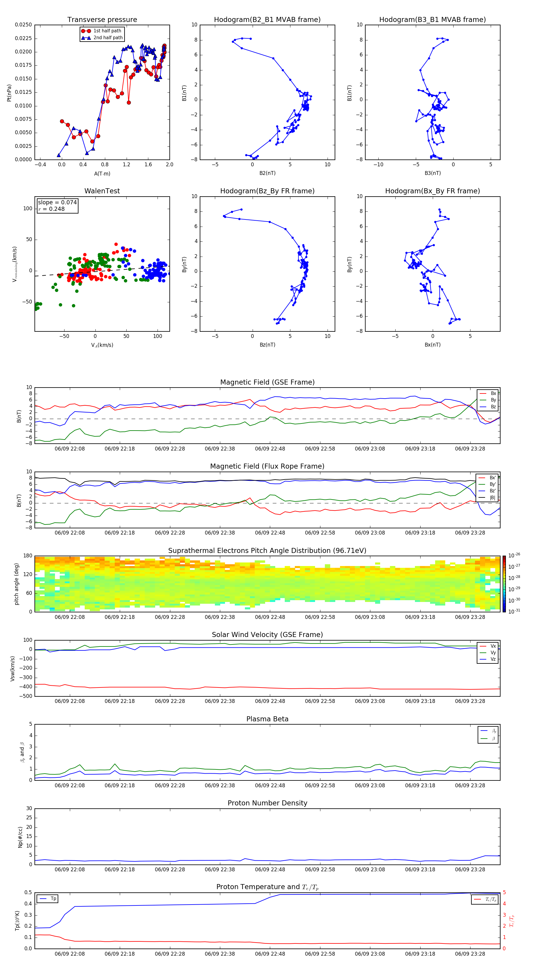Viewport: 535px width, 980px height.
Task: Click the 'Hodogram(B2_B1 MVAB frame)' title
Action: pos(267,19)
